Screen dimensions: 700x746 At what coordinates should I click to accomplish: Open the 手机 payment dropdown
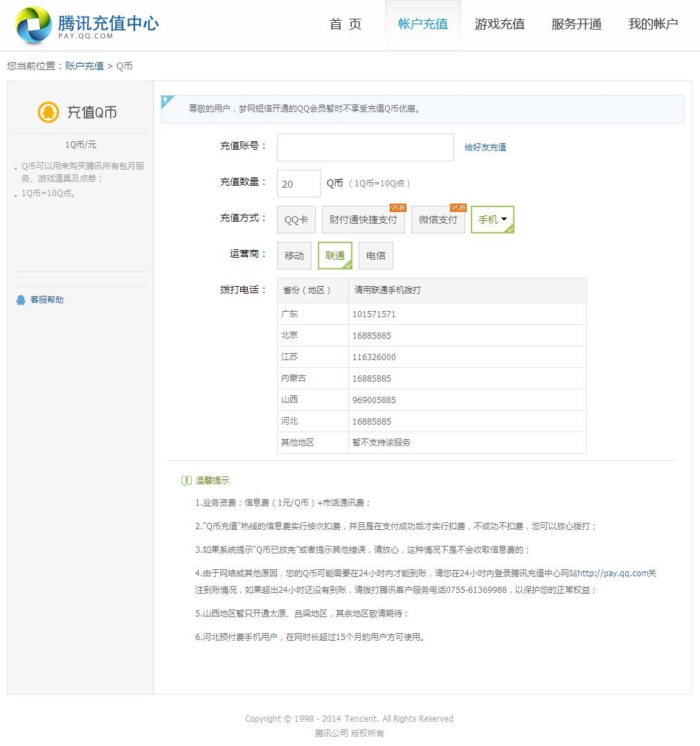(x=492, y=217)
